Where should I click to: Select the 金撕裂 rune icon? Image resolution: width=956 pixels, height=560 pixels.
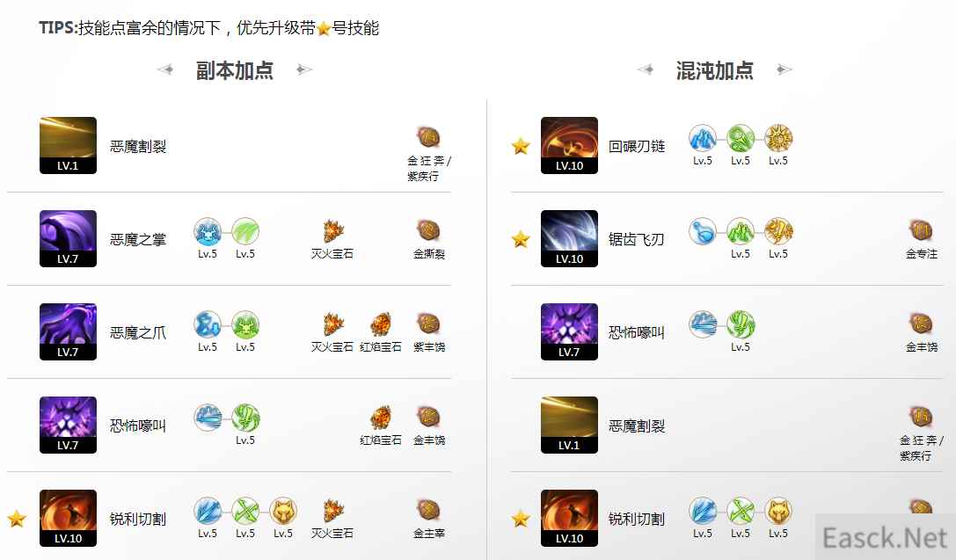(428, 230)
